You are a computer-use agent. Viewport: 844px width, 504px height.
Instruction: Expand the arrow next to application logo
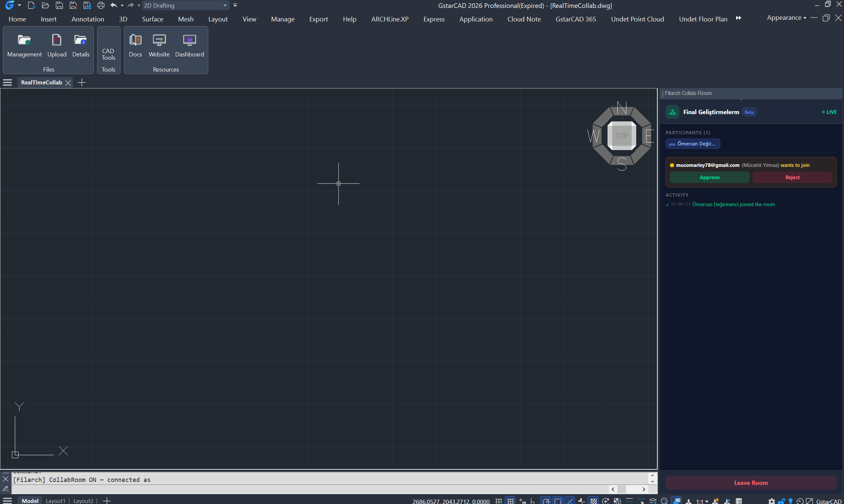click(x=19, y=5)
